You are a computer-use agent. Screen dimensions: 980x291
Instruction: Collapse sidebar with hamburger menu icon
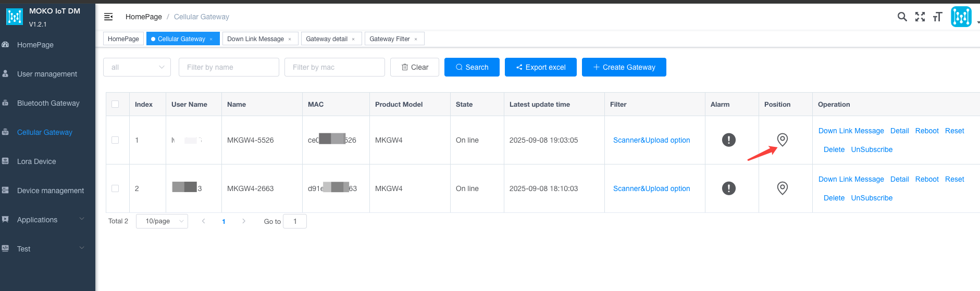[108, 17]
